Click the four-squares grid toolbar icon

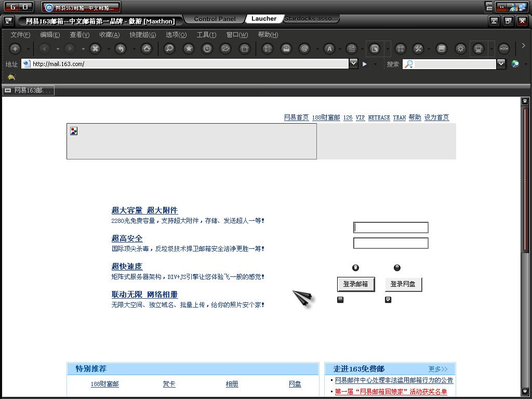401,49
